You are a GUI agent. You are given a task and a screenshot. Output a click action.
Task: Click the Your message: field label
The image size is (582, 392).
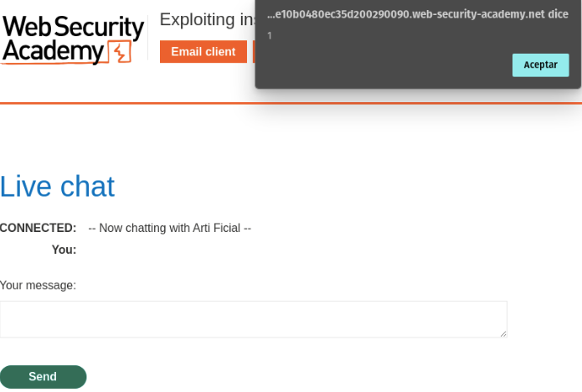pyautogui.click(x=38, y=286)
